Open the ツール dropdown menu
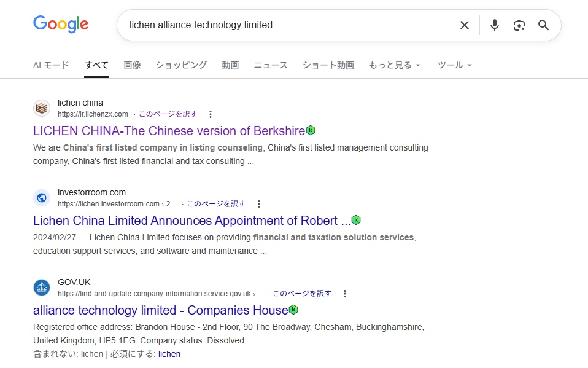Screen dimensions: 588x368 (454, 65)
